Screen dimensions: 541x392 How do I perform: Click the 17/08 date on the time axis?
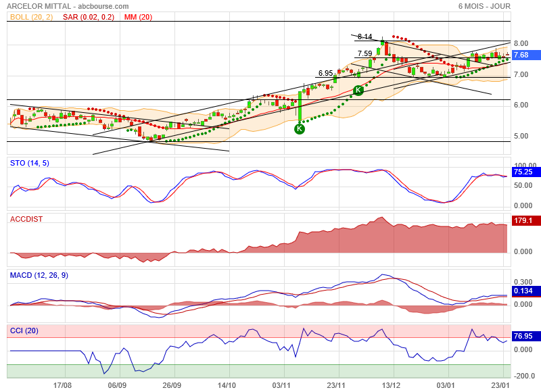(x=62, y=385)
